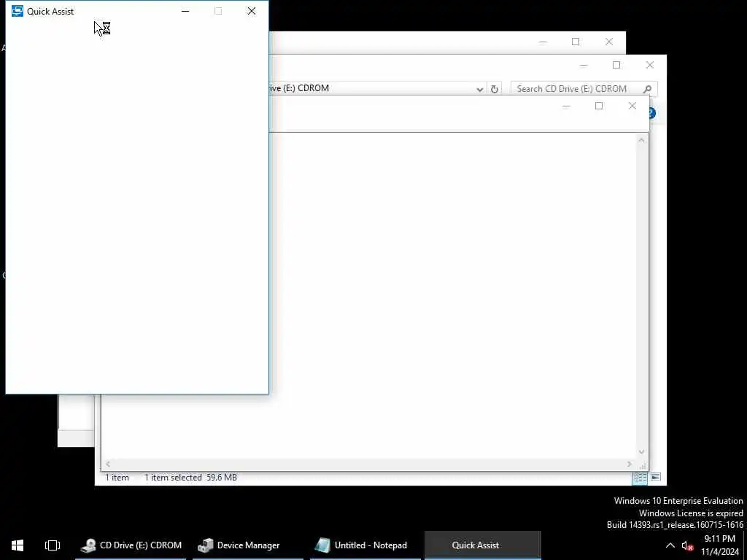Select the Quick Assist taskbar button
Viewport: 747px width, 560px height.
click(x=483, y=545)
